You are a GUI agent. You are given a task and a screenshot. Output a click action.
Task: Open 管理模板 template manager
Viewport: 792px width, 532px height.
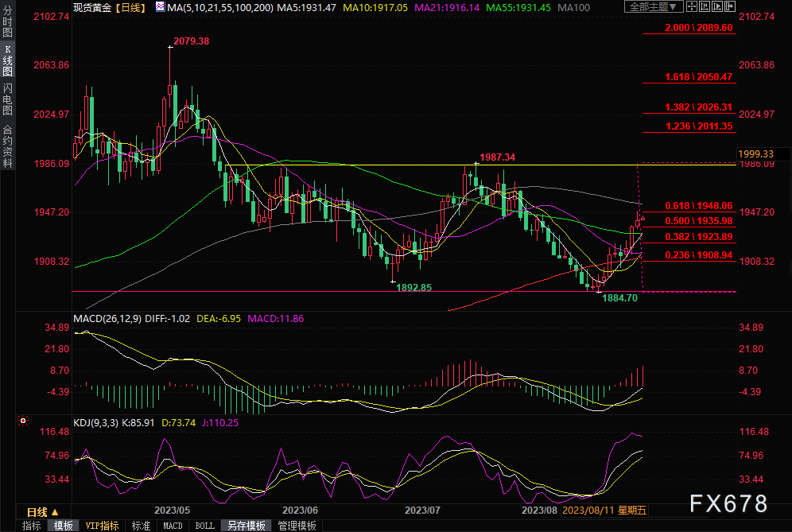click(297, 526)
